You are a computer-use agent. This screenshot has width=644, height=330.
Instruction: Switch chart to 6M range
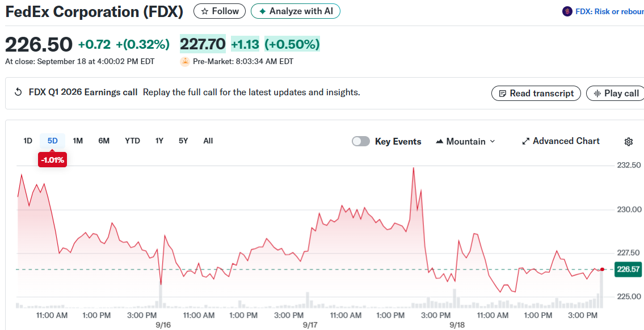[x=104, y=141]
